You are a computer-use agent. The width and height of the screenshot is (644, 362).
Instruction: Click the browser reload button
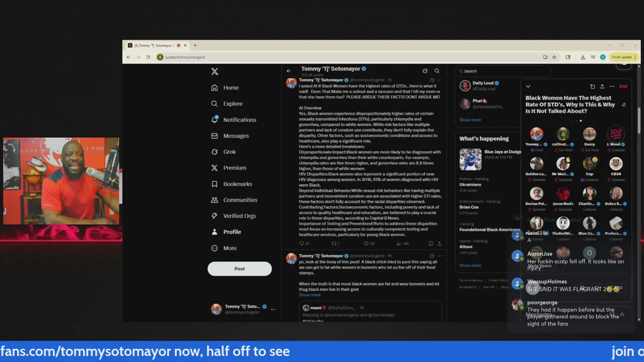[x=148, y=57]
